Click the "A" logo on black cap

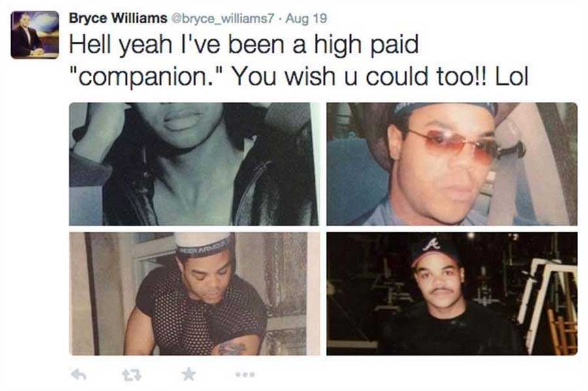point(431,245)
